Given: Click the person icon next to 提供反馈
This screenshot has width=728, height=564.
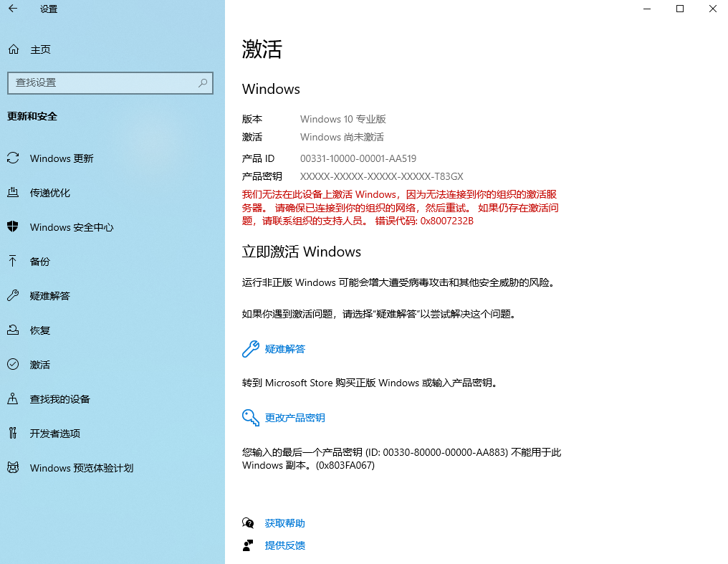Looking at the screenshot, I should click(x=248, y=545).
